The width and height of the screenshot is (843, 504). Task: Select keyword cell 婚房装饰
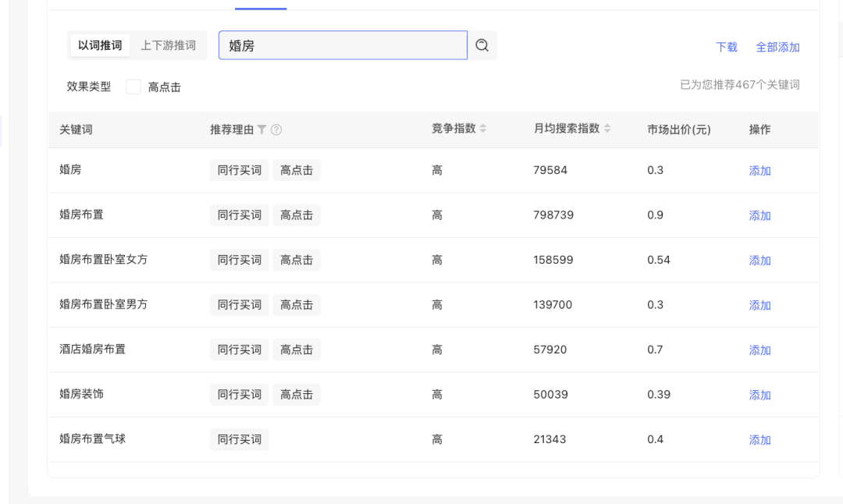click(x=81, y=394)
